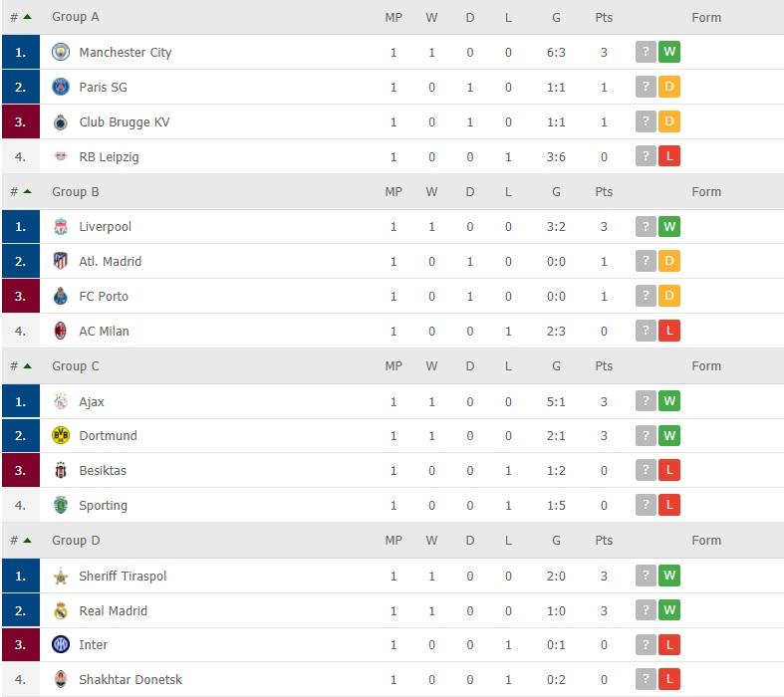This screenshot has width=784, height=697.
Task: Open the Shakhtar Donetsk team link
Action: [131, 680]
